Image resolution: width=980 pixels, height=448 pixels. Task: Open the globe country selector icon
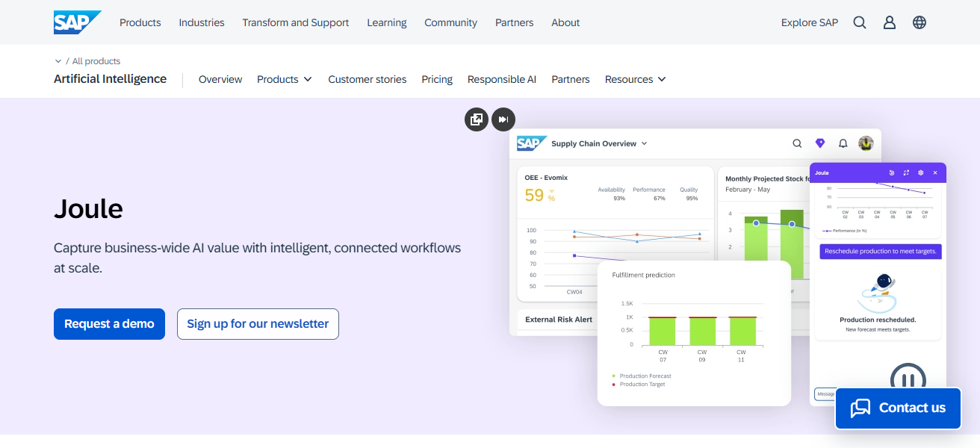[919, 22]
